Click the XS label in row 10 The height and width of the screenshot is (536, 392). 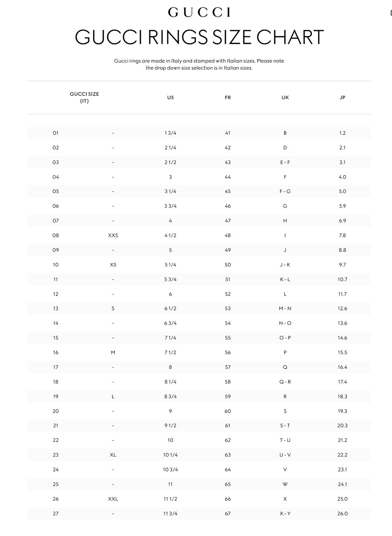tap(113, 265)
